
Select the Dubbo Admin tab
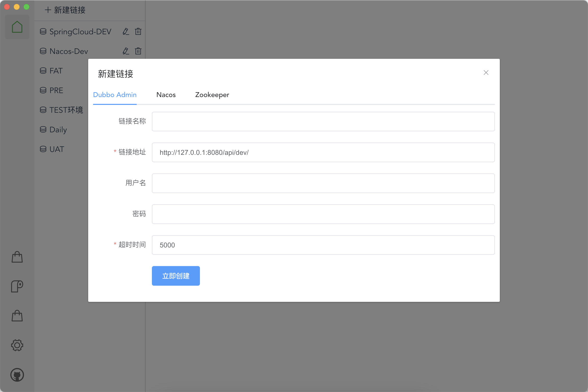115,95
